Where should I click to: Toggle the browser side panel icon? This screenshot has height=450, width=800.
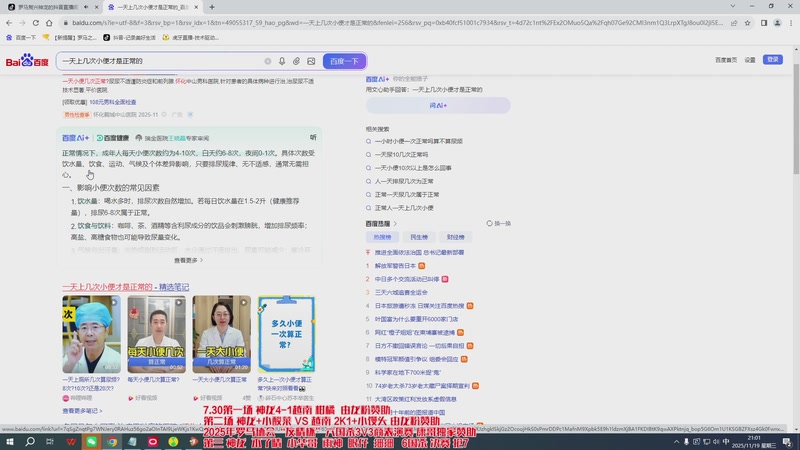pos(764,23)
